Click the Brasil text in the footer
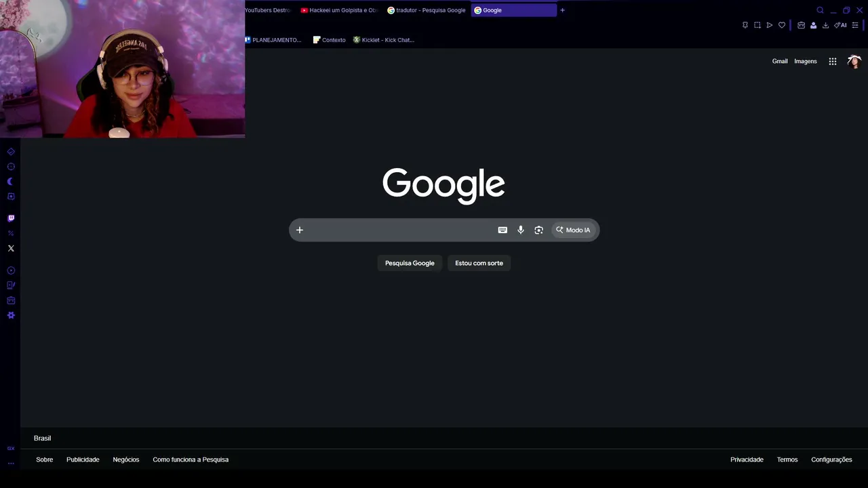This screenshot has height=488, width=868. tap(43, 438)
